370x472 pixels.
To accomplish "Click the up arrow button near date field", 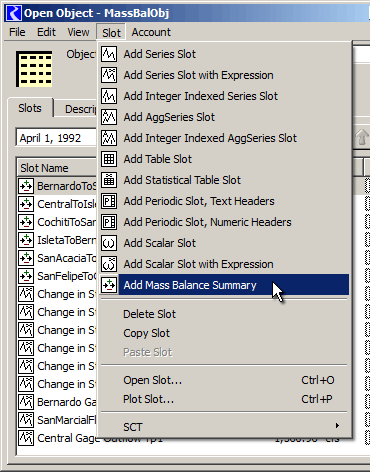I will pos(362,137).
